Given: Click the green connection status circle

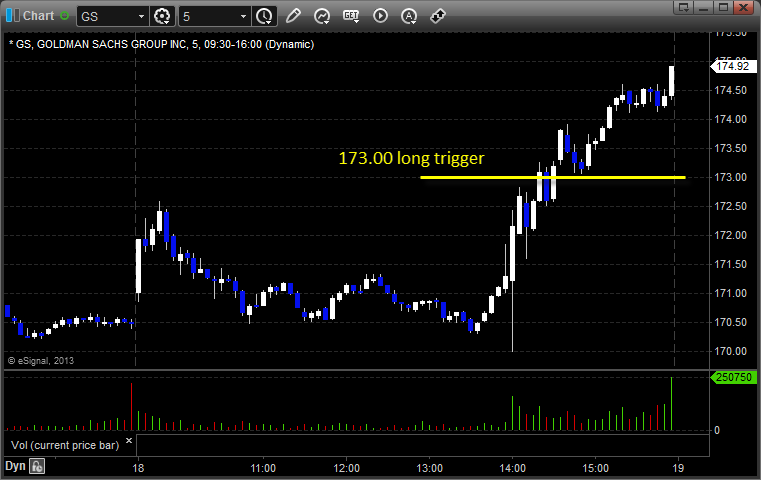Looking at the screenshot, I should click(x=64, y=16).
